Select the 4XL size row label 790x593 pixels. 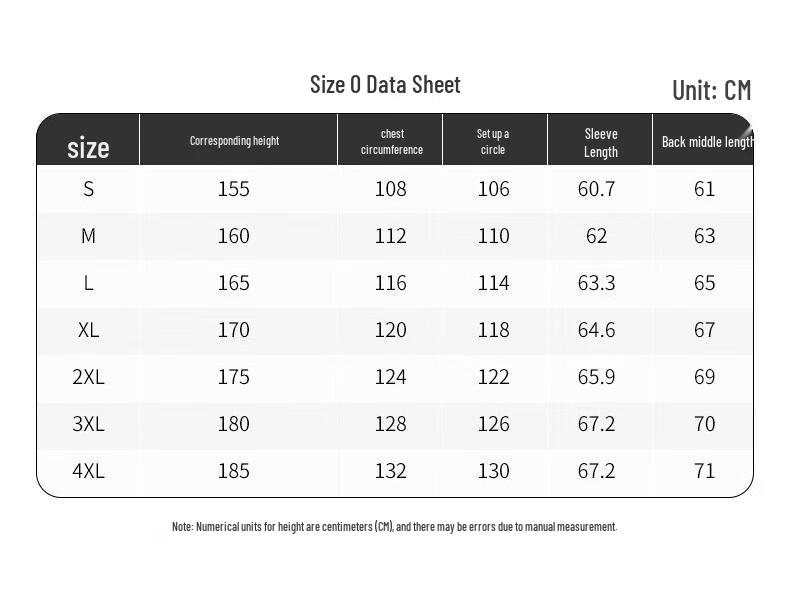coord(88,471)
